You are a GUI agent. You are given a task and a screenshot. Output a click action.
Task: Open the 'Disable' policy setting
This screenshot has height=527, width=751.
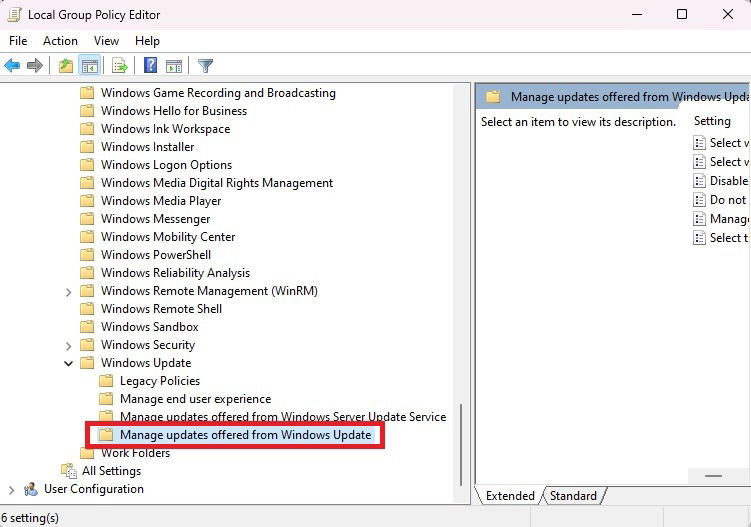pos(728,181)
